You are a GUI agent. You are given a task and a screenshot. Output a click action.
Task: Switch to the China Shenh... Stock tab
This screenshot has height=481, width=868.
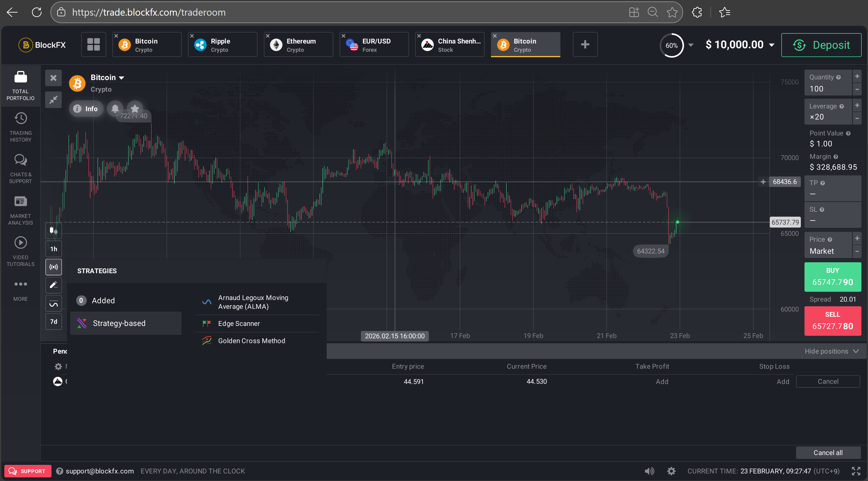coord(450,45)
